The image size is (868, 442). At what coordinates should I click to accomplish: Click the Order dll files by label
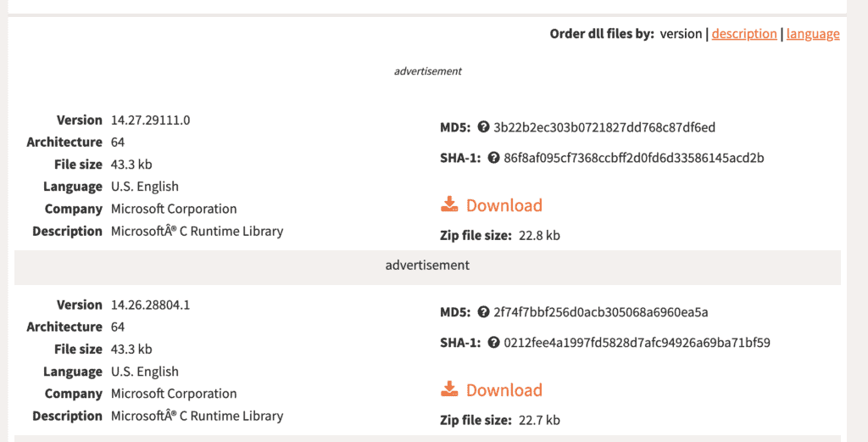[602, 34]
